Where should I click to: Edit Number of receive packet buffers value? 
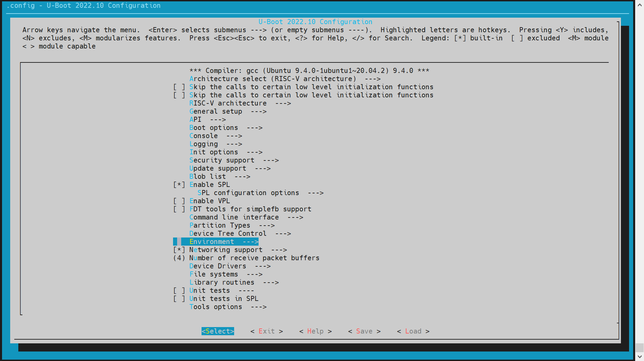[179, 258]
